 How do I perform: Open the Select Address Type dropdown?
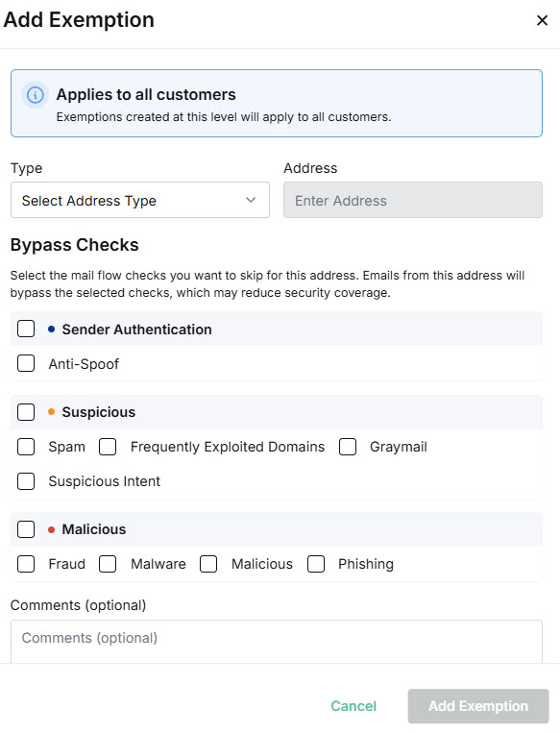click(140, 200)
